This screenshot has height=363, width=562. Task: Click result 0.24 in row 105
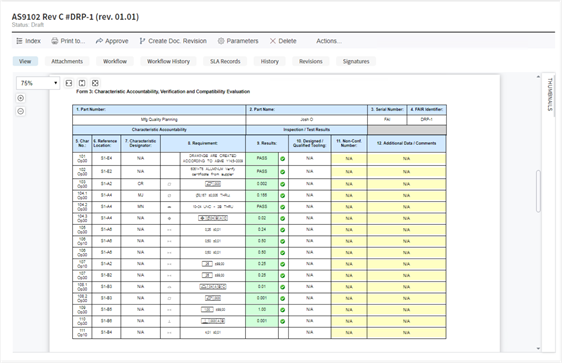pyautogui.click(x=262, y=230)
